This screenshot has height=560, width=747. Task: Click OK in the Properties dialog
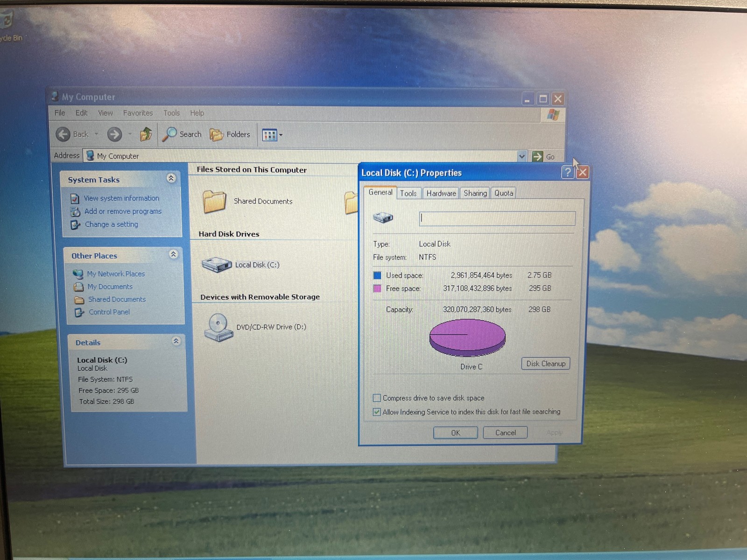click(456, 433)
